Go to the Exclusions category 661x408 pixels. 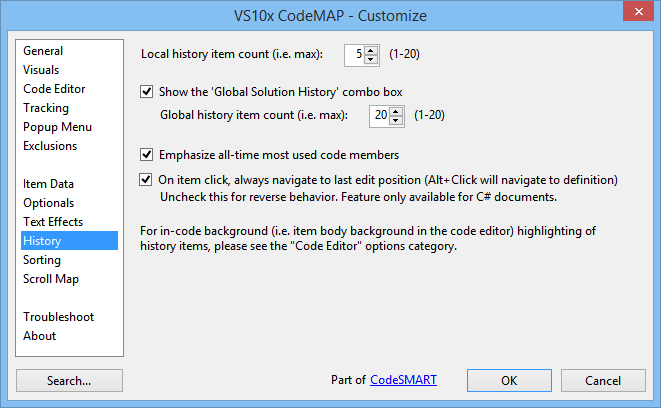(x=50, y=146)
